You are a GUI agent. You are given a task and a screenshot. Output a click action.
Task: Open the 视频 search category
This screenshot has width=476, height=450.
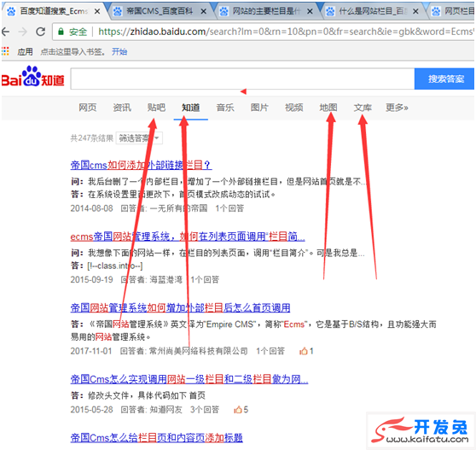(293, 108)
